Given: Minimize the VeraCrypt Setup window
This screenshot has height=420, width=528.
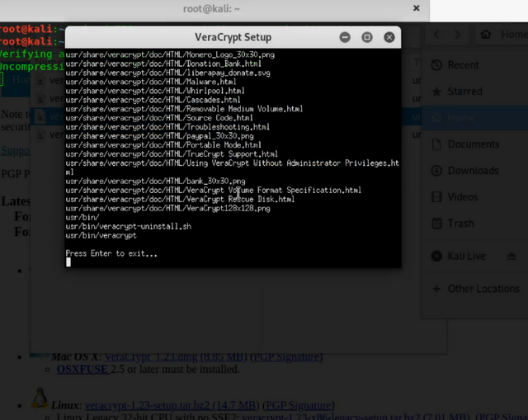Looking at the screenshot, I should [x=345, y=37].
